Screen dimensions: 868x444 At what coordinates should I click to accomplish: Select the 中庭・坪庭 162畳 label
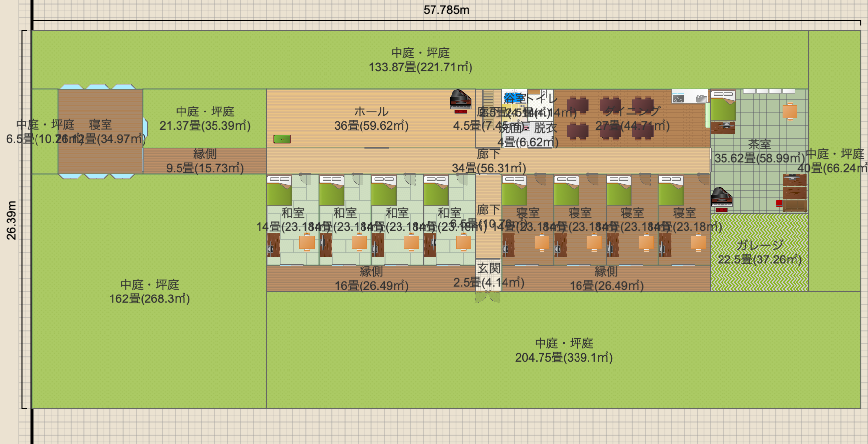click(149, 292)
